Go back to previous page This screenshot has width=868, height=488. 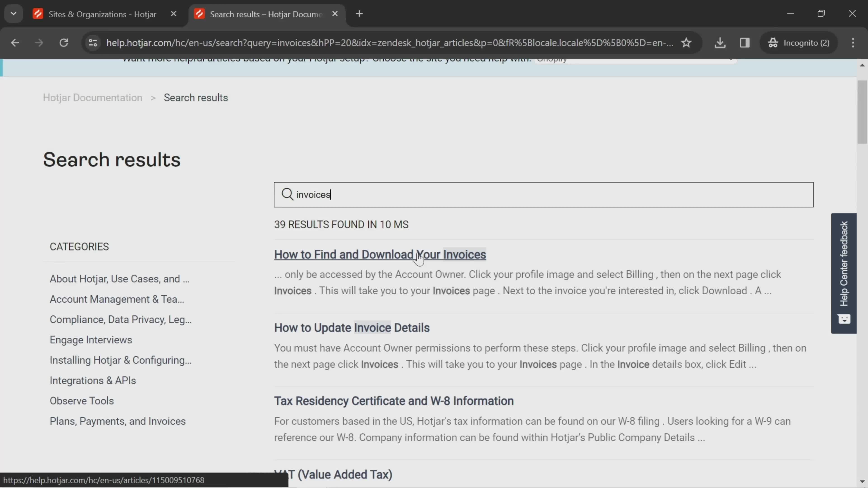(x=15, y=43)
